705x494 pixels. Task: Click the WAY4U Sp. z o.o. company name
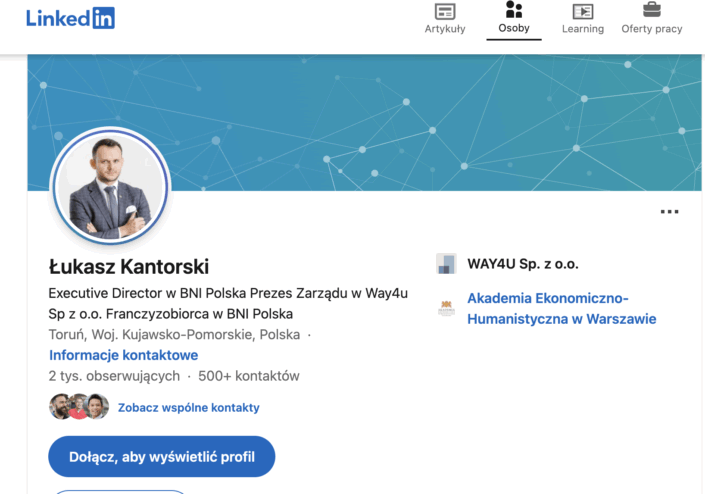[x=523, y=265]
